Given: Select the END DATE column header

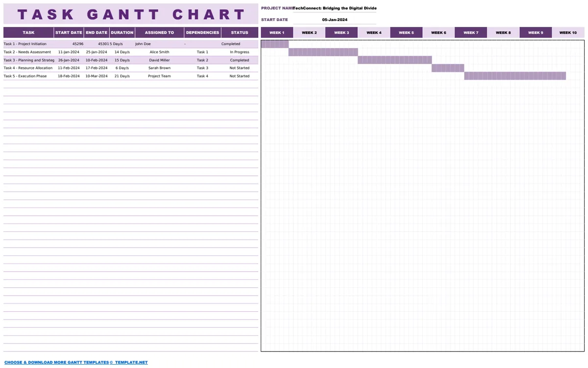Looking at the screenshot, I should pos(96,33).
